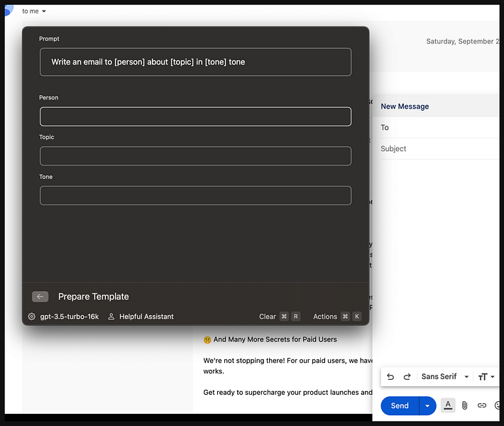Click the New Message window header

[x=436, y=106]
